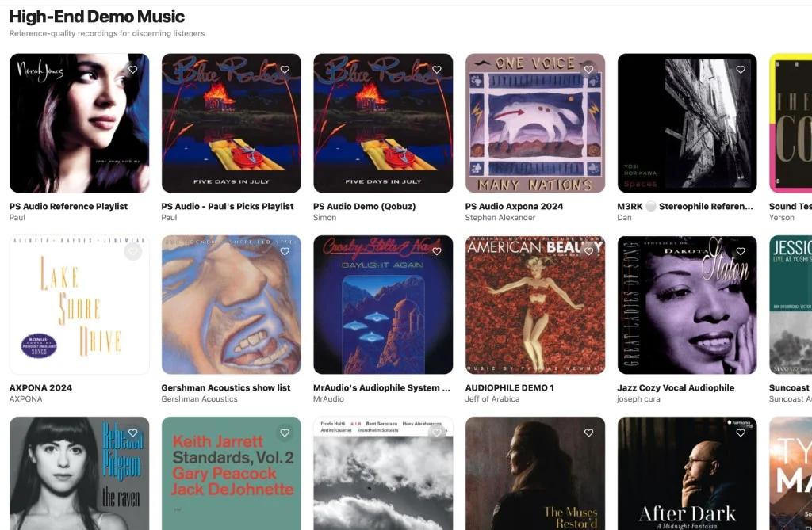
Task: Like the PS Audio Demo (Qobuz) playlist
Action: point(437,70)
